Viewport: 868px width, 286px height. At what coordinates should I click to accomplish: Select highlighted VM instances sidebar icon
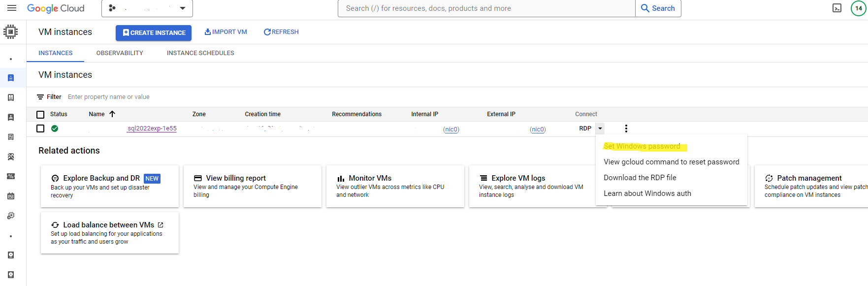[x=11, y=78]
